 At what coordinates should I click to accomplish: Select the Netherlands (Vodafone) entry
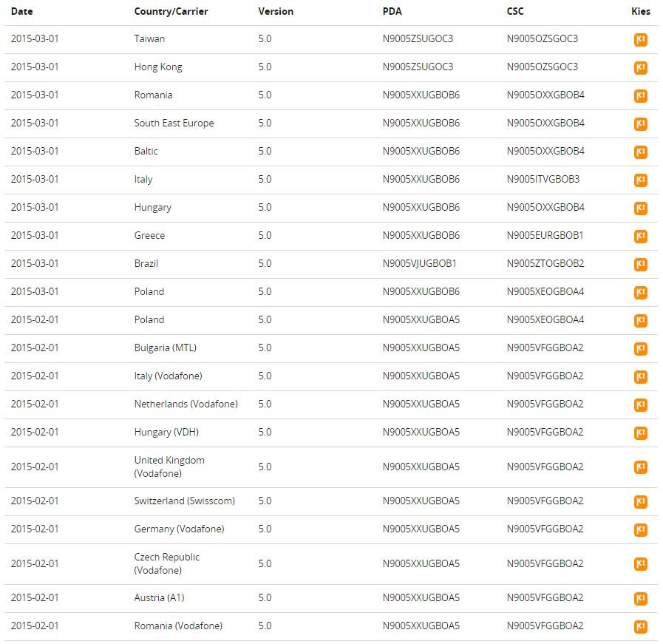click(186, 404)
